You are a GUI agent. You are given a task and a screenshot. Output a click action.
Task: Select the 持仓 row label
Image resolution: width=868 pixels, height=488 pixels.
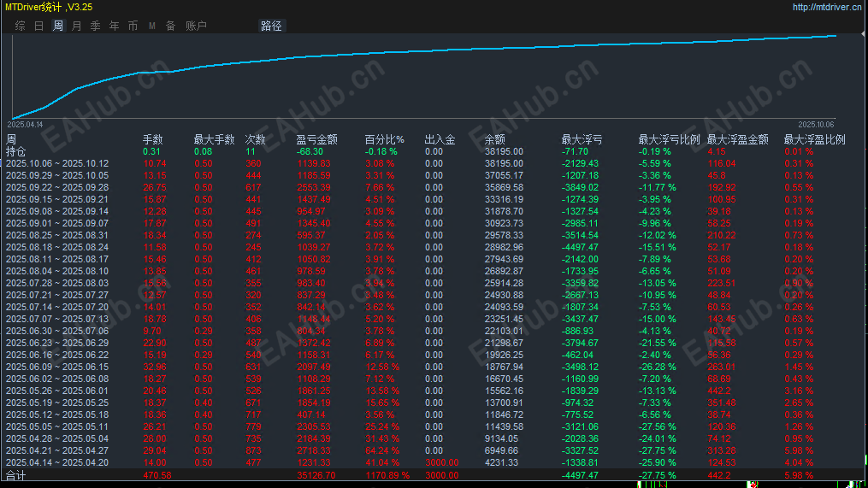(15, 151)
